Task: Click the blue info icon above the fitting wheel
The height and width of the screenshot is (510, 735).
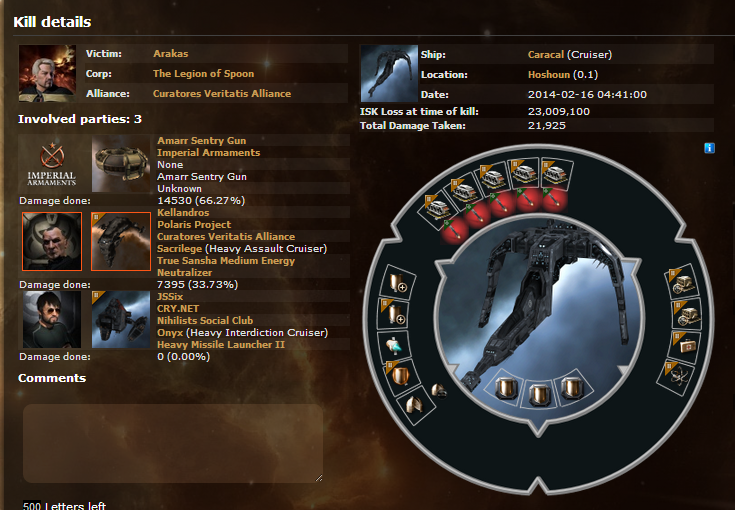Action: [709, 148]
